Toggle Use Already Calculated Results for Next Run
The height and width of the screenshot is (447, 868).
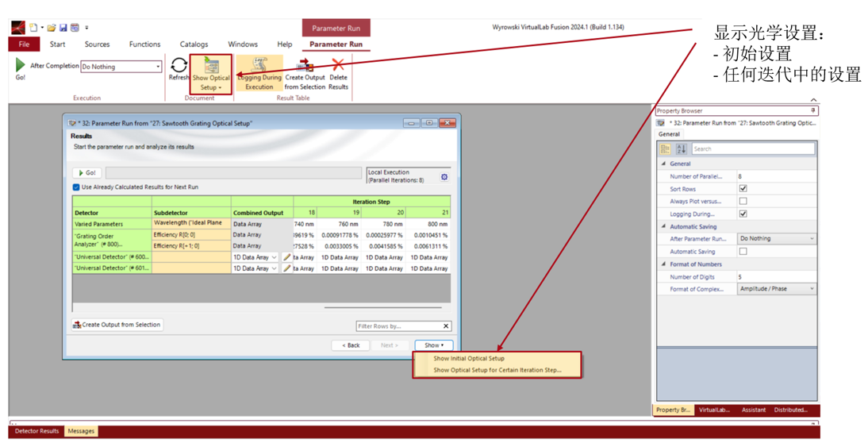pos(76,187)
